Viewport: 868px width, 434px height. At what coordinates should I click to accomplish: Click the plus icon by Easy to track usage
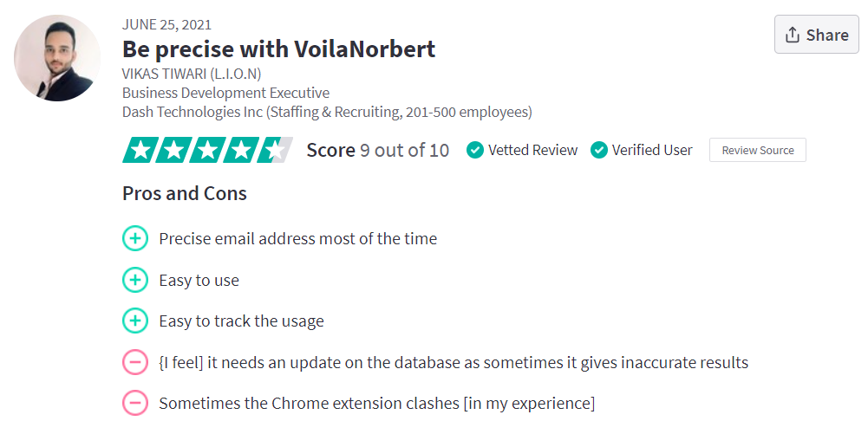[135, 321]
